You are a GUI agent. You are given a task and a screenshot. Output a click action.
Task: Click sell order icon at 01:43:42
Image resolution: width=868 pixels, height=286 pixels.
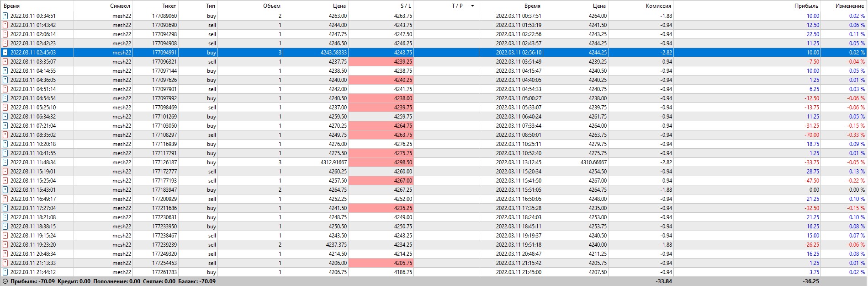pos(5,25)
